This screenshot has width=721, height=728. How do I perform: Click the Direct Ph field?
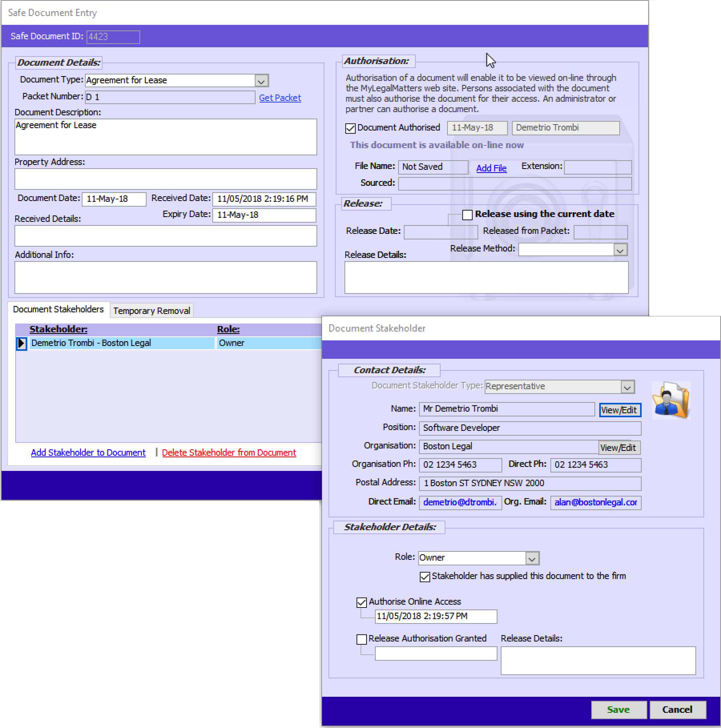(596, 465)
